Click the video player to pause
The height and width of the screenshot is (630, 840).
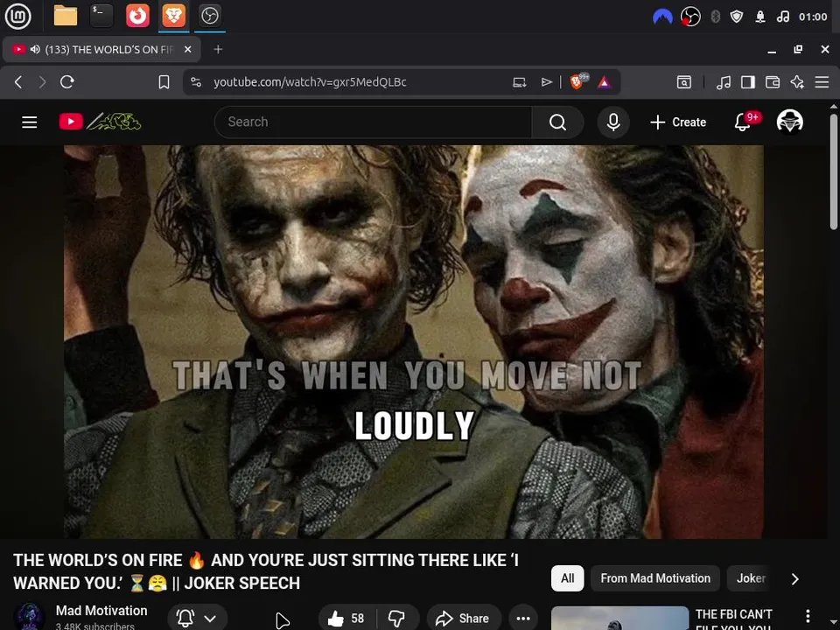click(414, 342)
